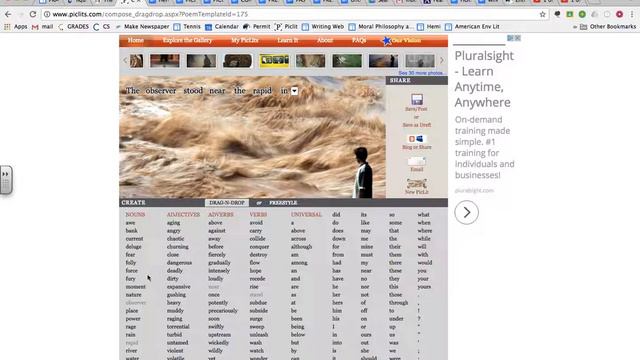Open the American Env Lit bookmark
Image resolution: width=640 pixels, height=360 pixels.
[x=472, y=27]
